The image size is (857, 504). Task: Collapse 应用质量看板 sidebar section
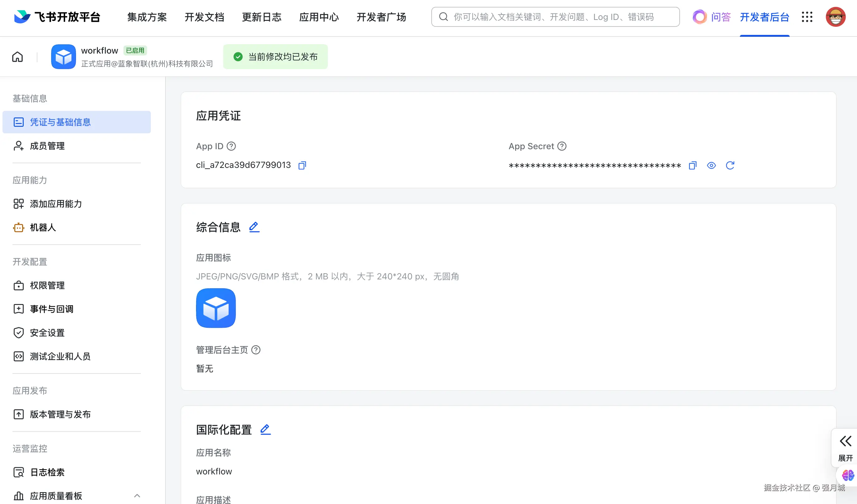tap(137, 496)
